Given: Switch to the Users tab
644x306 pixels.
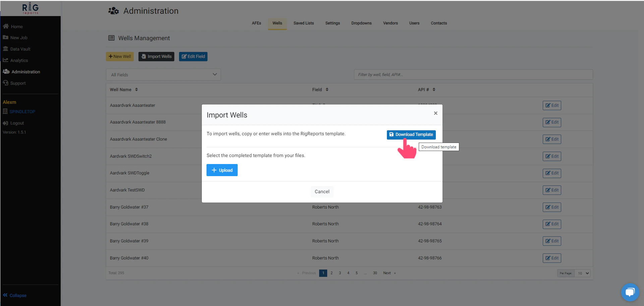Looking at the screenshot, I should [414, 23].
